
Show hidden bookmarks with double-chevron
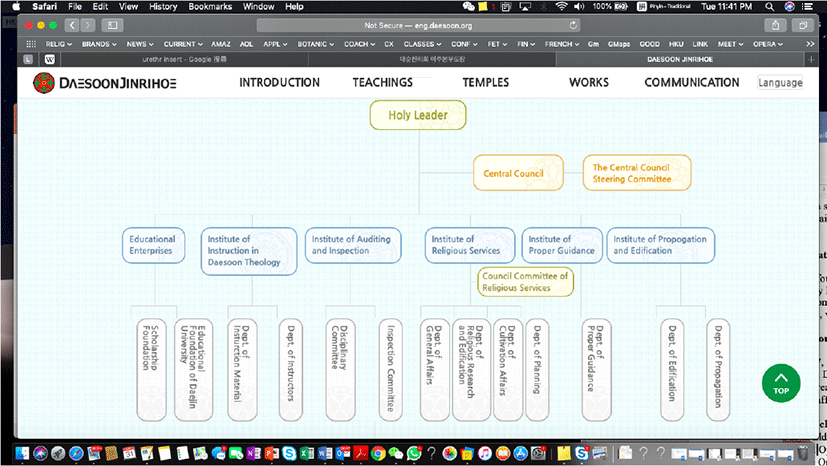tap(810, 44)
